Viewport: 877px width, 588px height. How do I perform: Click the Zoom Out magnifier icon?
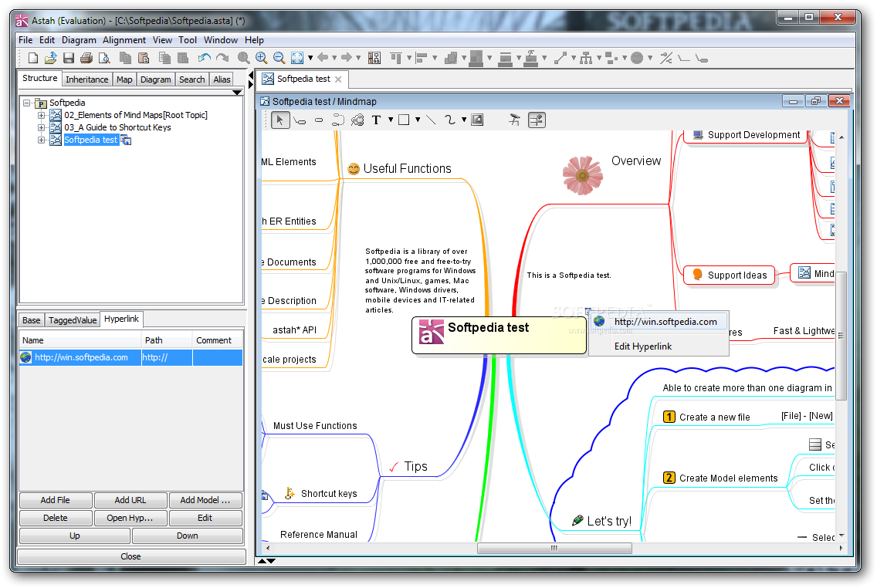279,58
